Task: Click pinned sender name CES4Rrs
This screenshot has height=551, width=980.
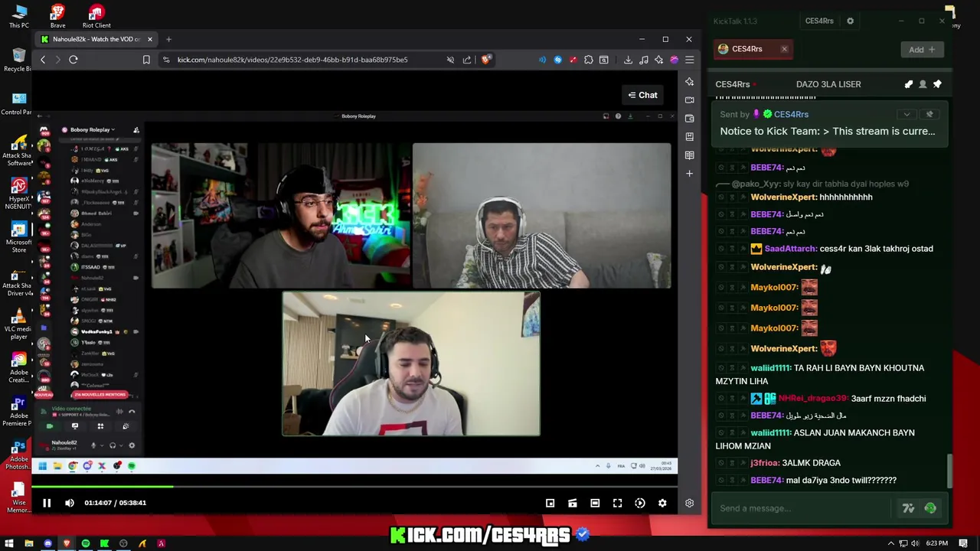Action: pos(791,115)
